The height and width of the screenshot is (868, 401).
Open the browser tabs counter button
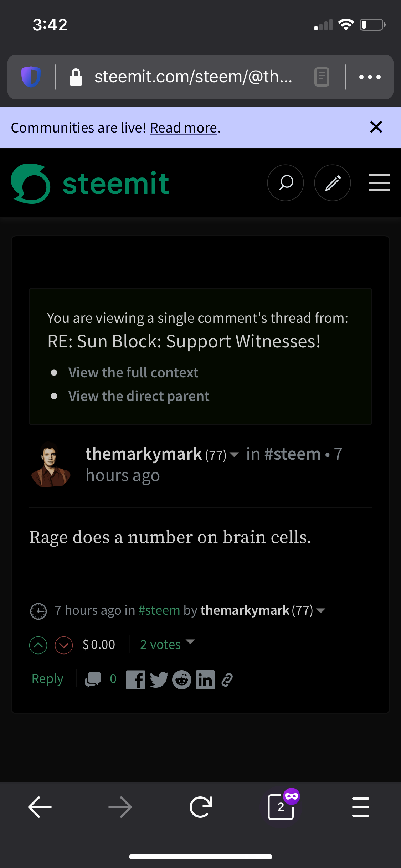pyautogui.click(x=281, y=807)
